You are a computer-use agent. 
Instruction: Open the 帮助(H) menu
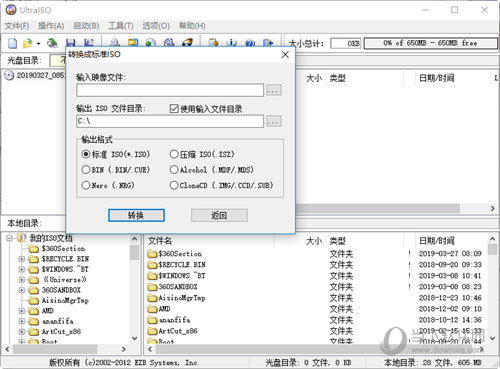[192, 26]
